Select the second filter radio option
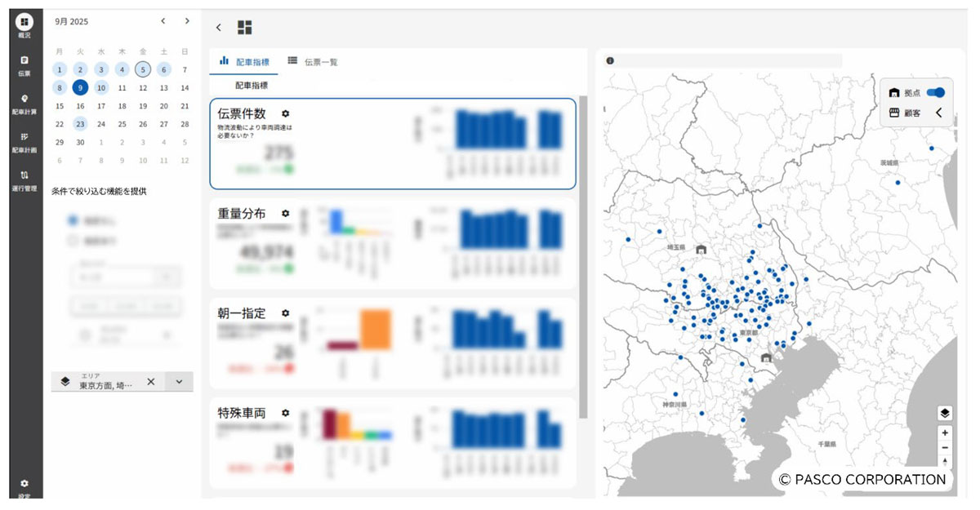The height and width of the screenshot is (510, 980). [73, 241]
